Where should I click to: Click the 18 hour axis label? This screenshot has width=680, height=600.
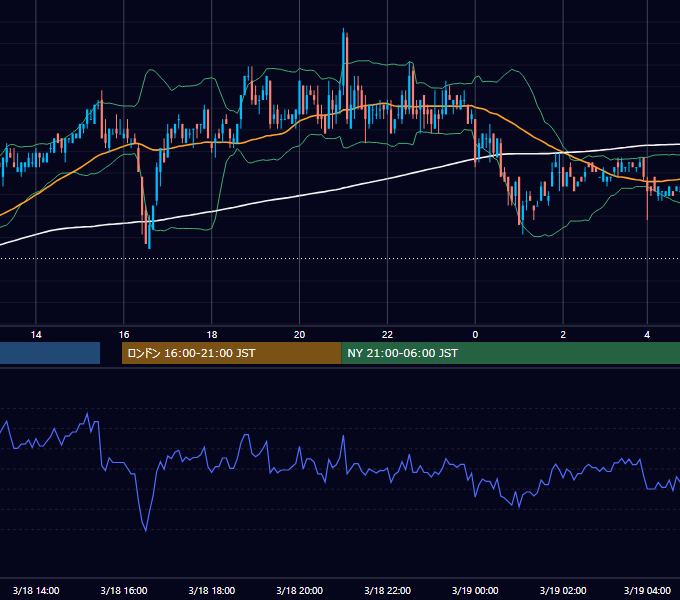(x=212, y=335)
